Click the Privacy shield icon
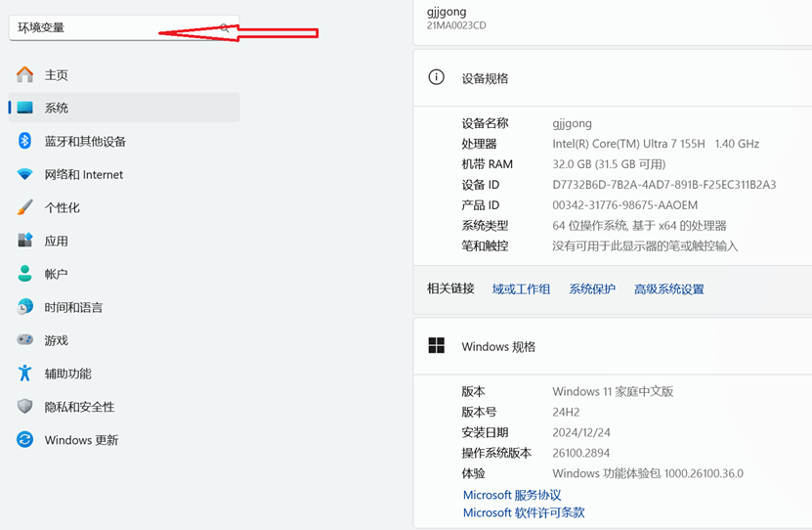812x530 pixels. [24, 406]
